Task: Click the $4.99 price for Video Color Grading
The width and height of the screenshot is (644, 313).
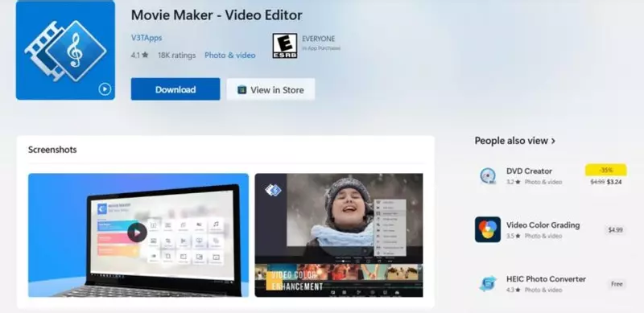Action: pyautogui.click(x=615, y=230)
